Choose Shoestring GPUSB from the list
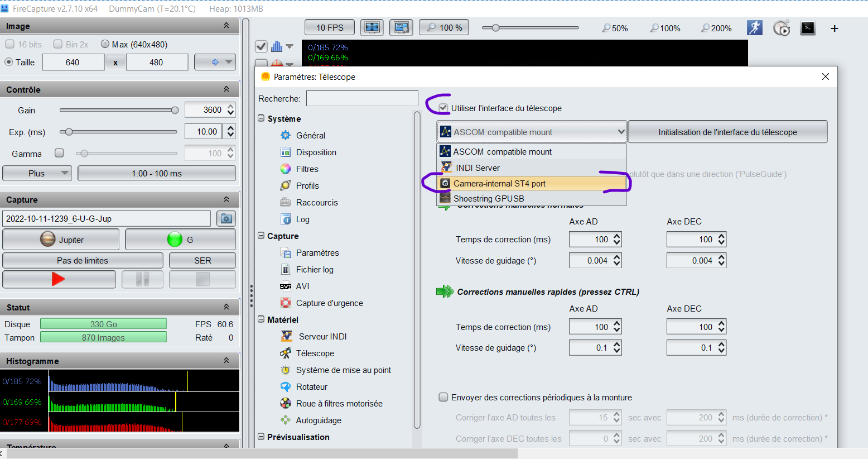 click(x=531, y=198)
